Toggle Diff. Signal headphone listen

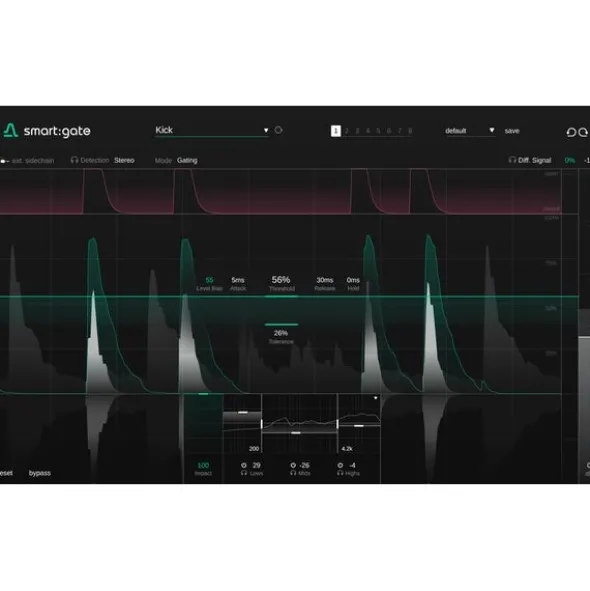pos(512,160)
